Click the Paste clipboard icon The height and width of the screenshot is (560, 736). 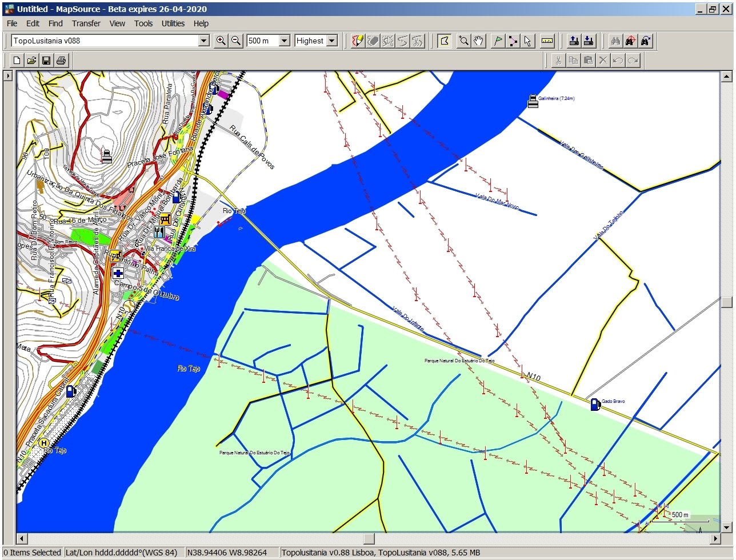tap(588, 60)
